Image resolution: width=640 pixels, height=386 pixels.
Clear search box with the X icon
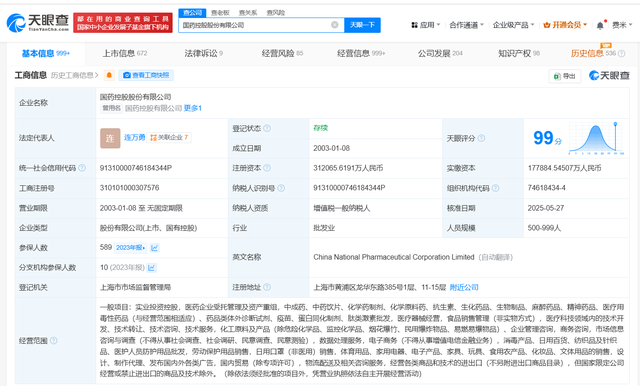tap(334, 25)
